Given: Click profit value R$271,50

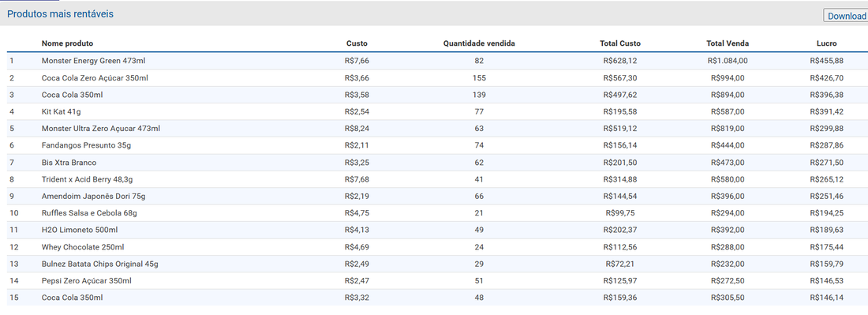Looking at the screenshot, I should (826, 163).
